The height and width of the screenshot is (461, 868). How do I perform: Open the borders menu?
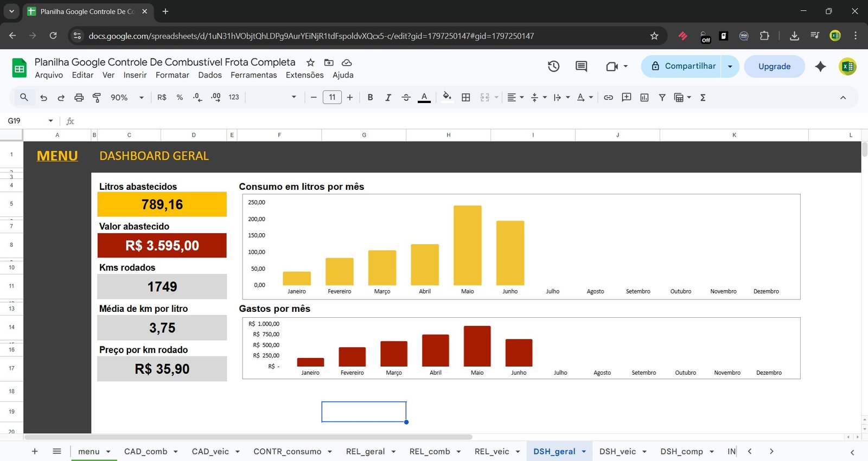tap(465, 98)
